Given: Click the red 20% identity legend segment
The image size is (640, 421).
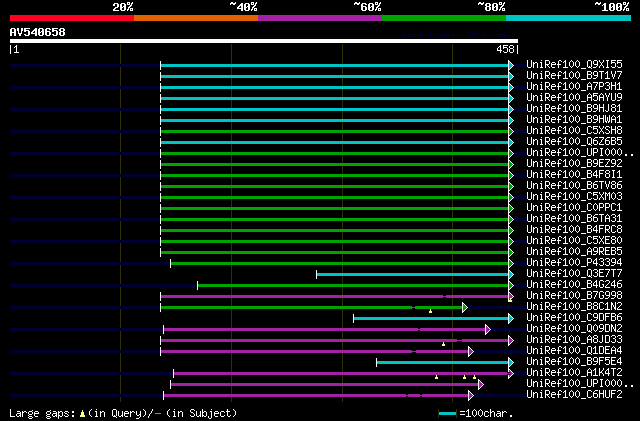Looking at the screenshot, I should coord(72,18).
